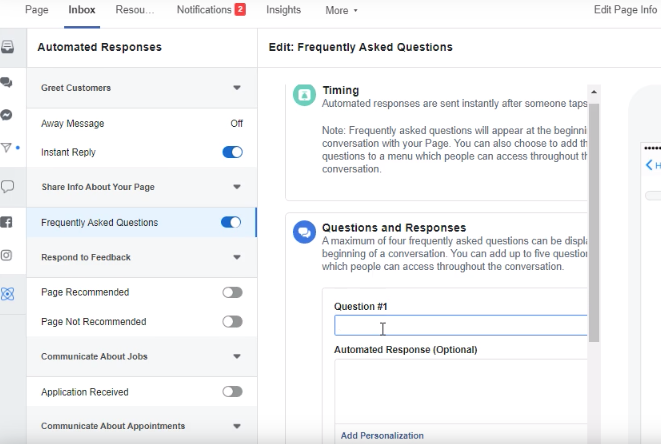Select the Automated Responses atom icon
Screen dimensions: 661x444
click(x=7, y=293)
